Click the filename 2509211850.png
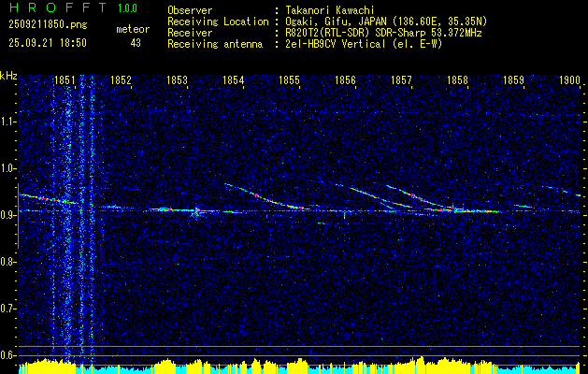This screenshot has width=588, height=374. coord(48,24)
